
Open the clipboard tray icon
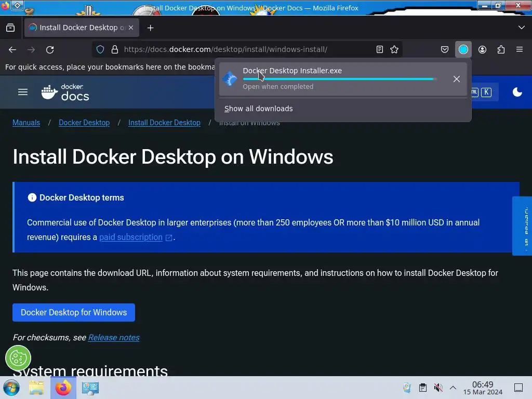click(x=423, y=388)
